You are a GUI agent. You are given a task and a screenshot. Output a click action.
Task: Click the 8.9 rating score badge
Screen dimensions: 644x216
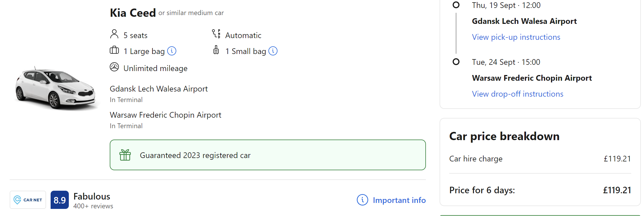[60, 200]
